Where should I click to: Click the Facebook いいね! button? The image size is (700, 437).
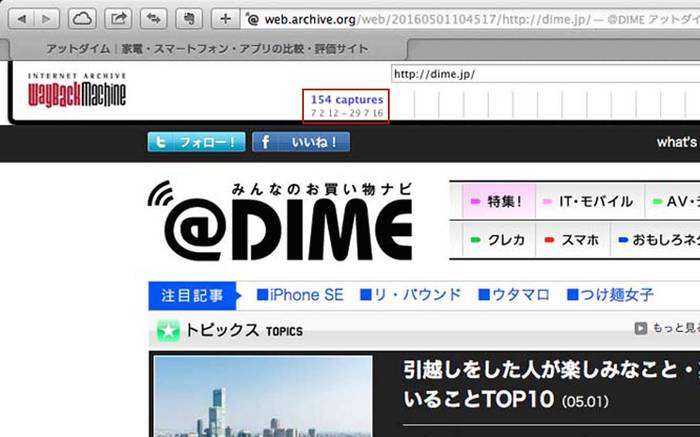301,142
